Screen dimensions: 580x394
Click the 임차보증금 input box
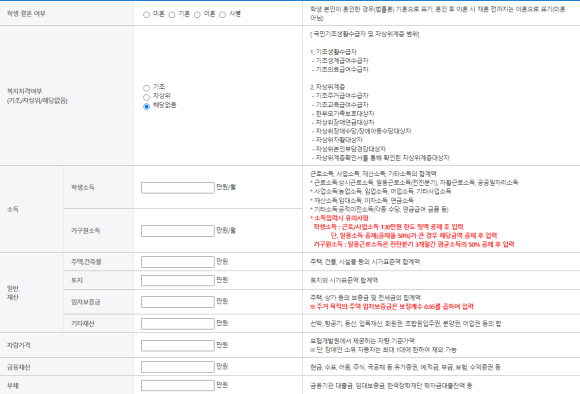click(x=178, y=302)
